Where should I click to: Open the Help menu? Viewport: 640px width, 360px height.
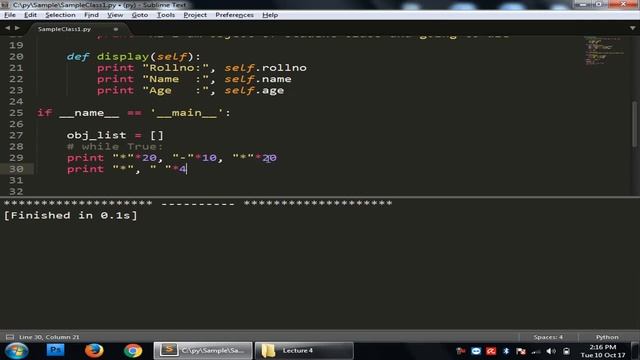(x=270, y=15)
